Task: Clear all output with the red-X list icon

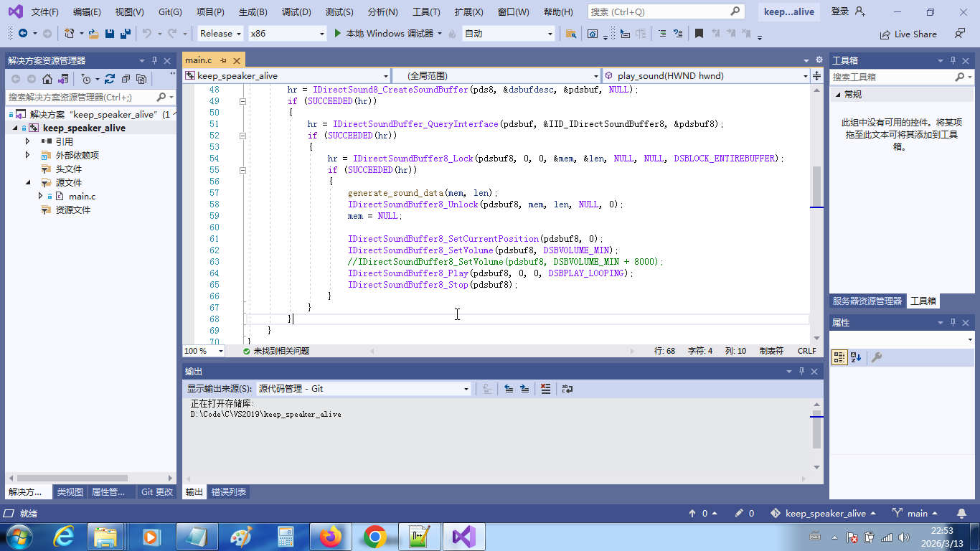Action: point(546,389)
